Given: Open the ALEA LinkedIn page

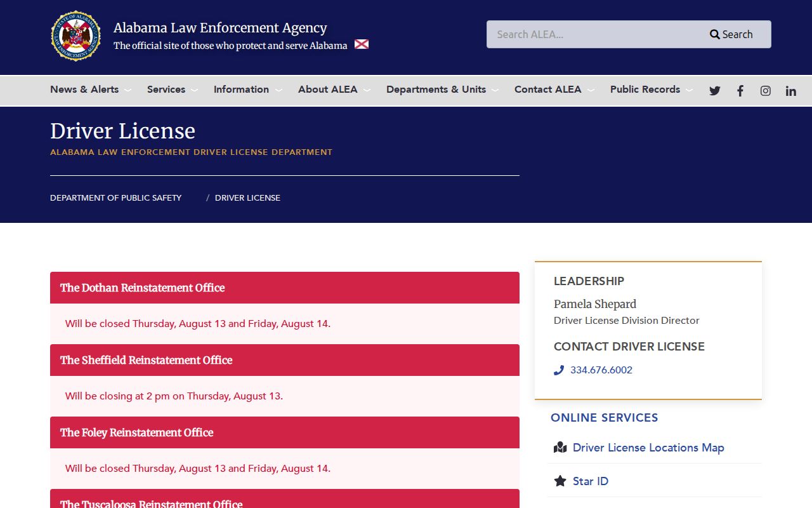Looking at the screenshot, I should pyautogui.click(x=791, y=91).
